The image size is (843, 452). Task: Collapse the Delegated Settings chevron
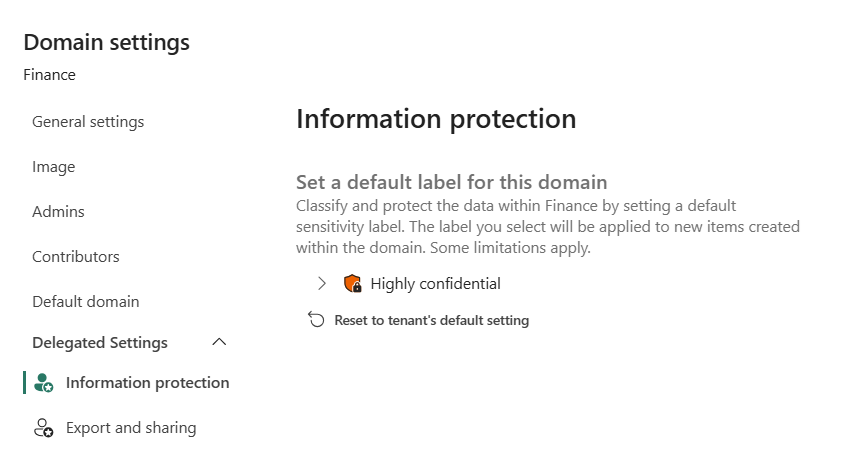219,342
